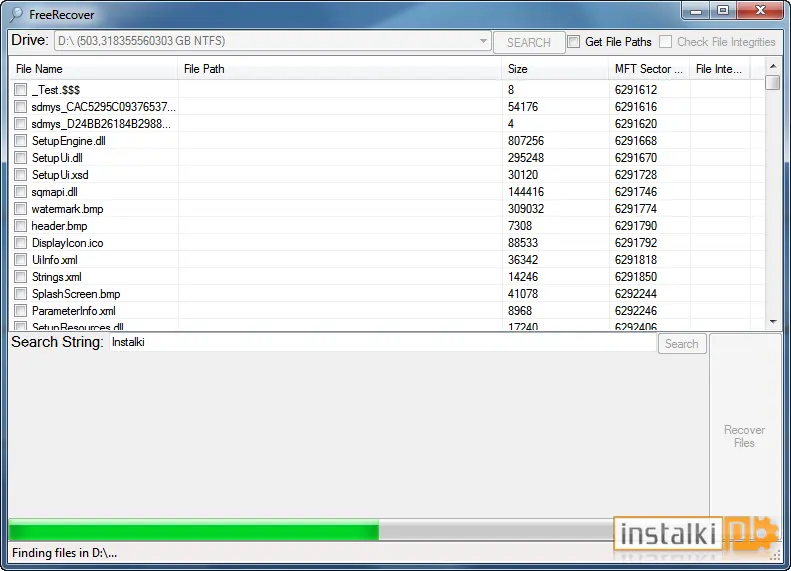Sort by File Path column header
791x571 pixels.
pyautogui.click(x=340, y=69)
